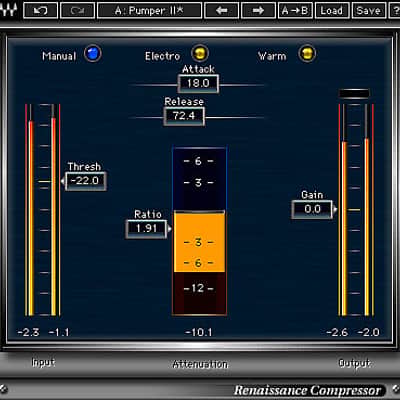Click the Warm label text
The image size is (400, 400).
click(272, 56)
